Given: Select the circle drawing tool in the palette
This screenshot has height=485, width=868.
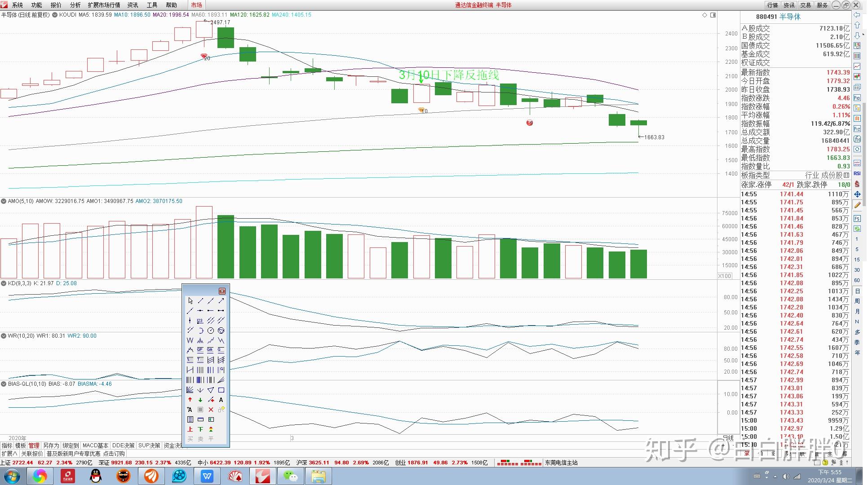Looking at the screenshot, I should [211, 331].
